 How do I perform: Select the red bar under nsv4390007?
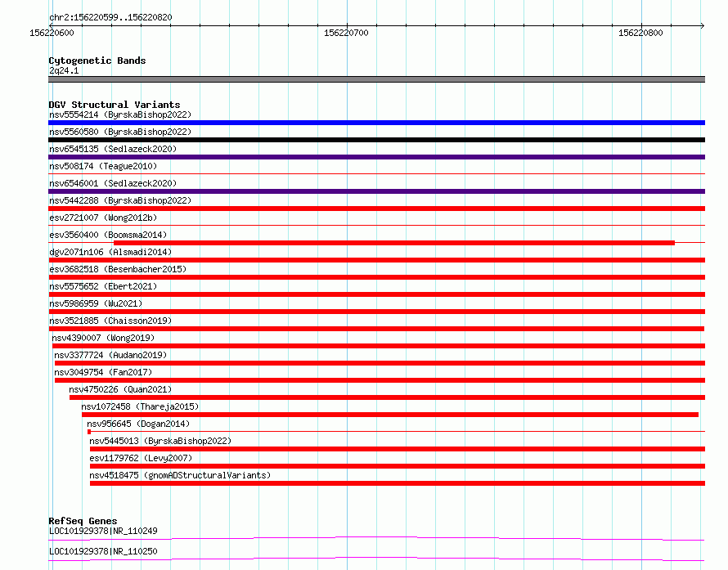click(379, 346)
